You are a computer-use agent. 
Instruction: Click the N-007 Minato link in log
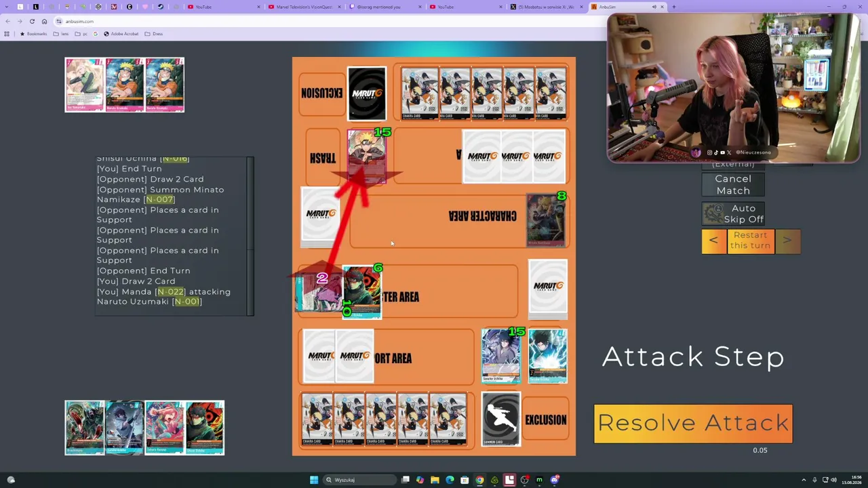(159, 199)
